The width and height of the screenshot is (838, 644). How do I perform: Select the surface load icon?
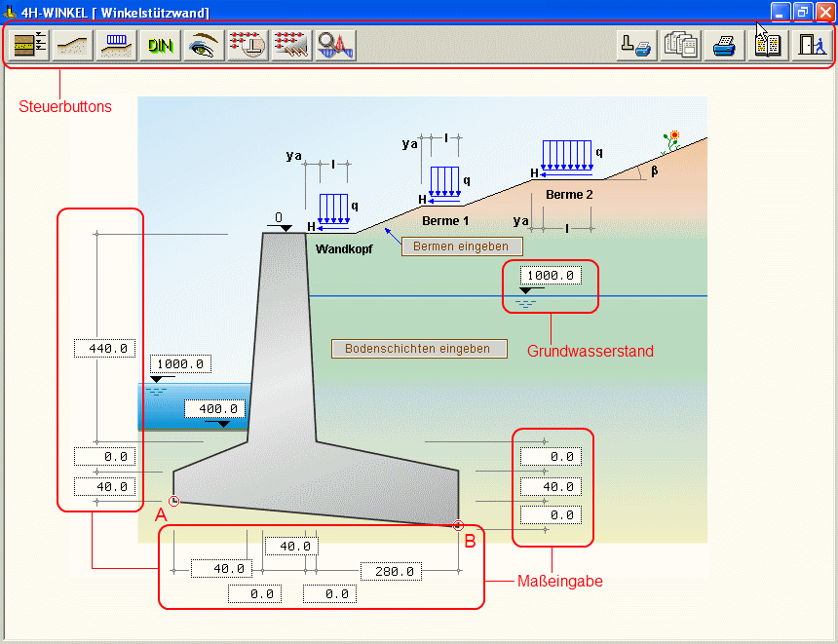click(x=116, y=46)
